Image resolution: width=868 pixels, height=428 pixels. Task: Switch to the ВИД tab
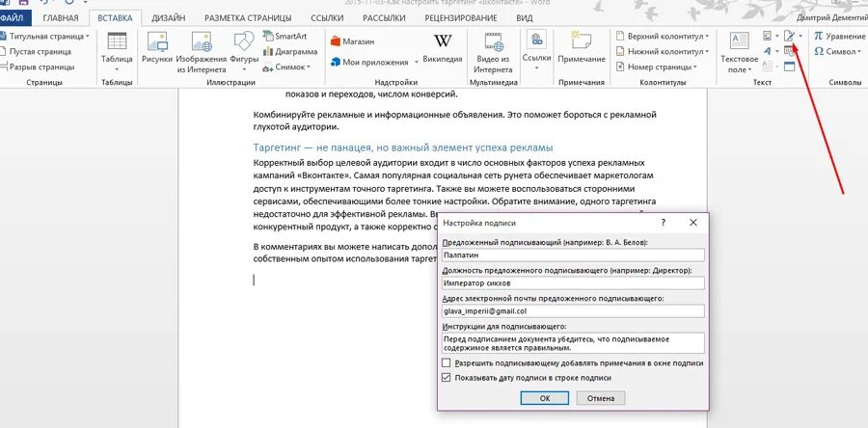click(x=525, y=17)
